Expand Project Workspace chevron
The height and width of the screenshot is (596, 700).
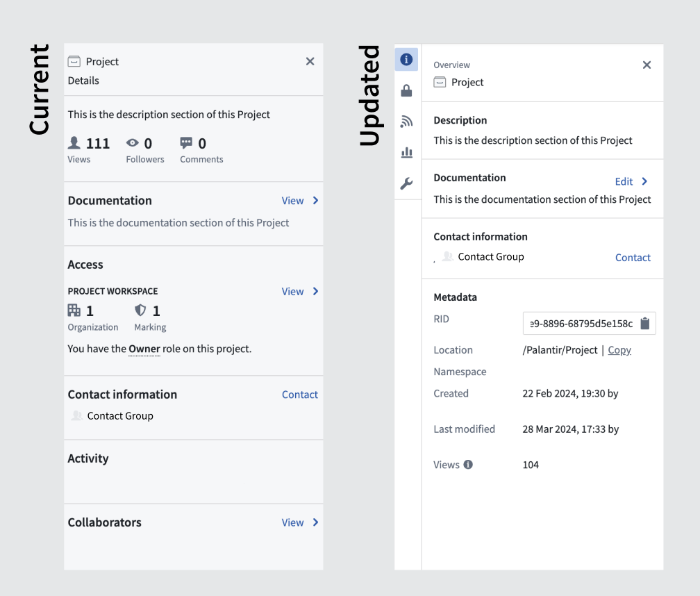(315, 291)
